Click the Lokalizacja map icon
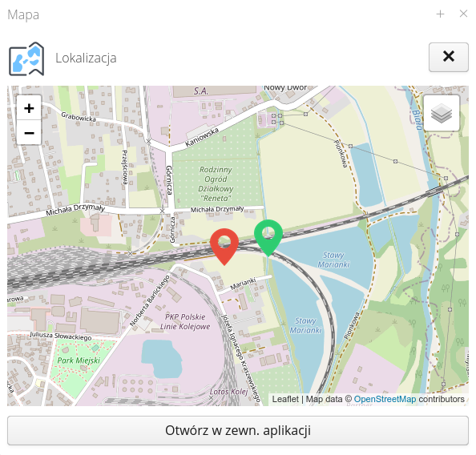 [26, 58]
